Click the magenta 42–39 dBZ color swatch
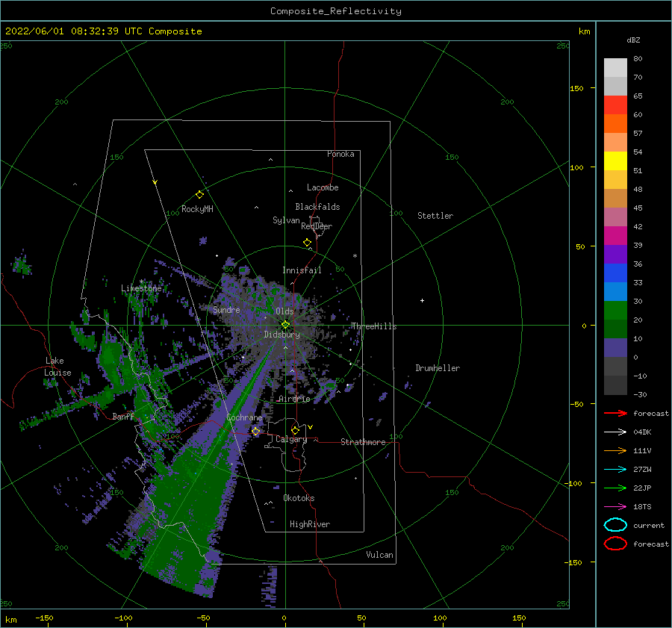This screenshot has width=672, height=628. tap(615, 236)
